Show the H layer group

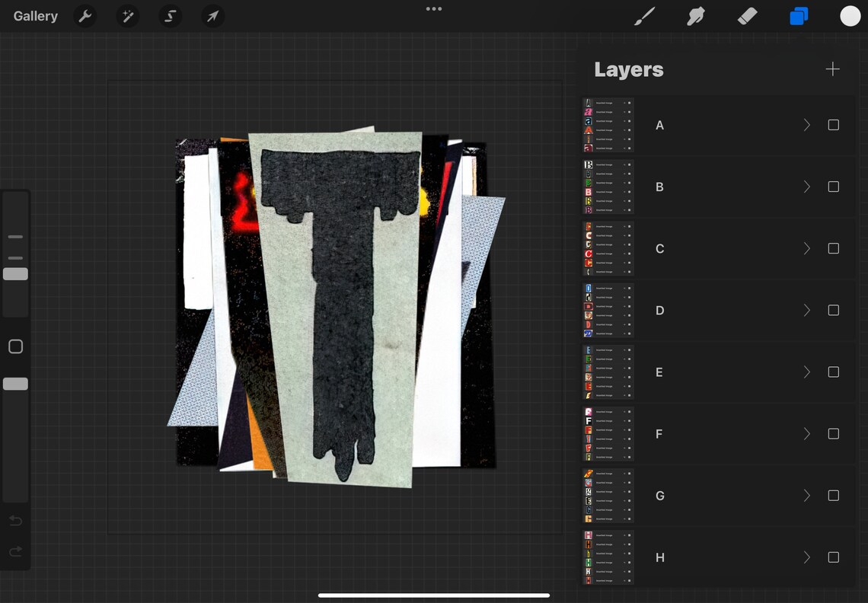click(833, 557)
